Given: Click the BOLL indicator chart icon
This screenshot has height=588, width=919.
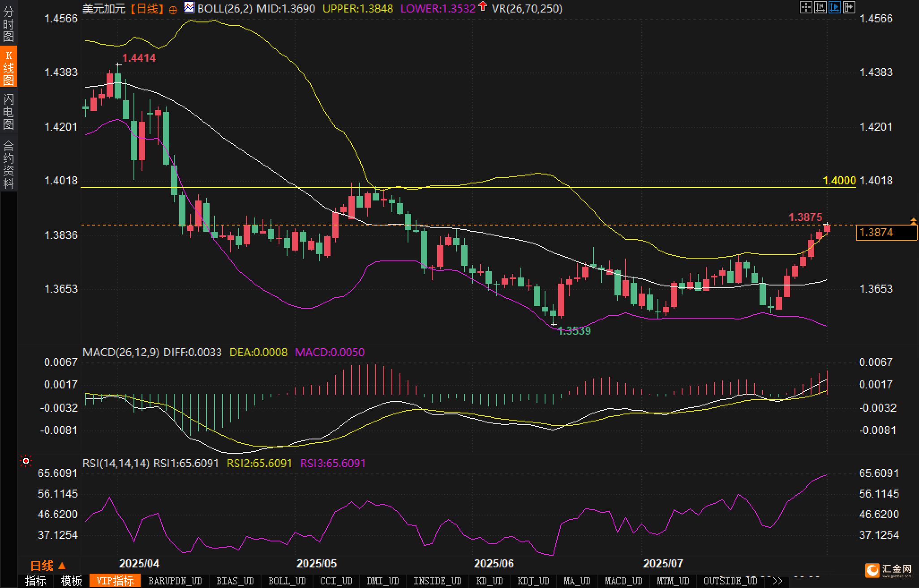Looking at the screenshot, I should pyautogui.click(x=189, y=8).
